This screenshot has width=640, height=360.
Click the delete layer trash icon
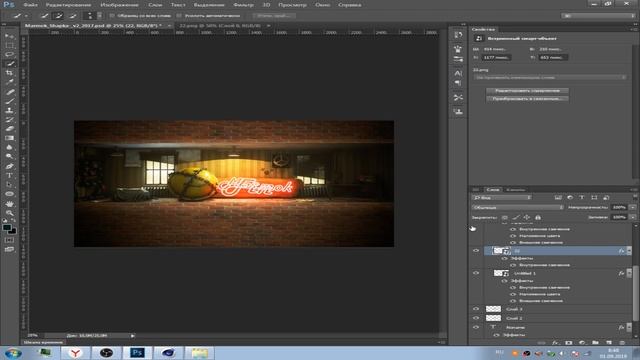pos(622,343)
